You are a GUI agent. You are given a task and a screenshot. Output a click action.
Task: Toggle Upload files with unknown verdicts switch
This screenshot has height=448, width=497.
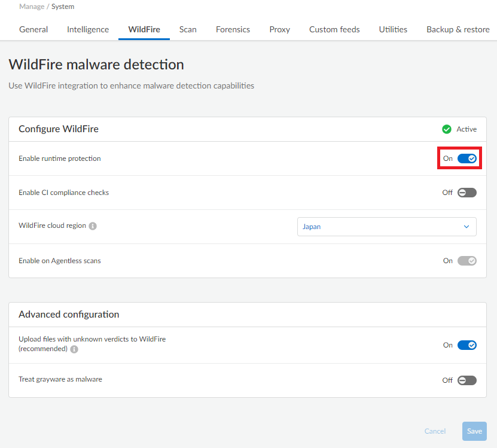[x=467, y=345]
